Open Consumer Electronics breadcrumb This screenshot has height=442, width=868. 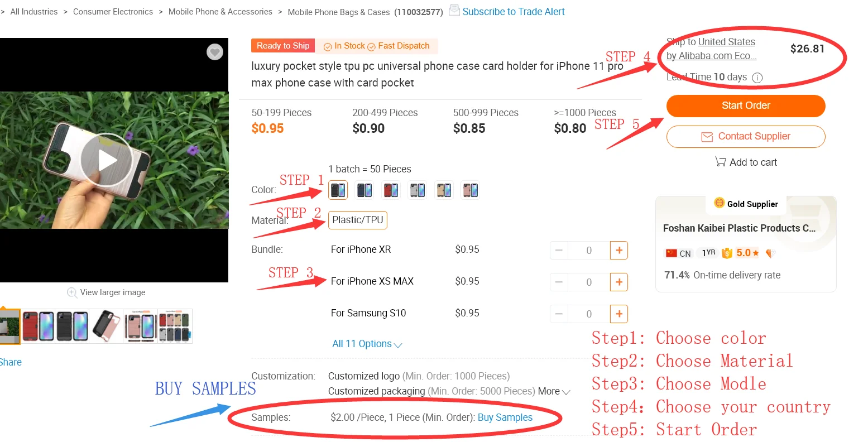click(113, 12)
